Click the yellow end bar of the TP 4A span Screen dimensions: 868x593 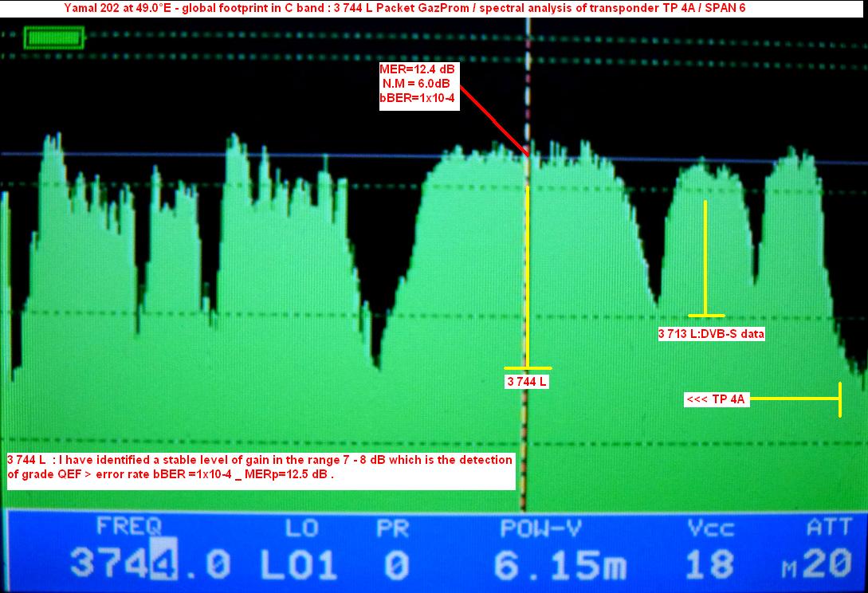point(839,399)
